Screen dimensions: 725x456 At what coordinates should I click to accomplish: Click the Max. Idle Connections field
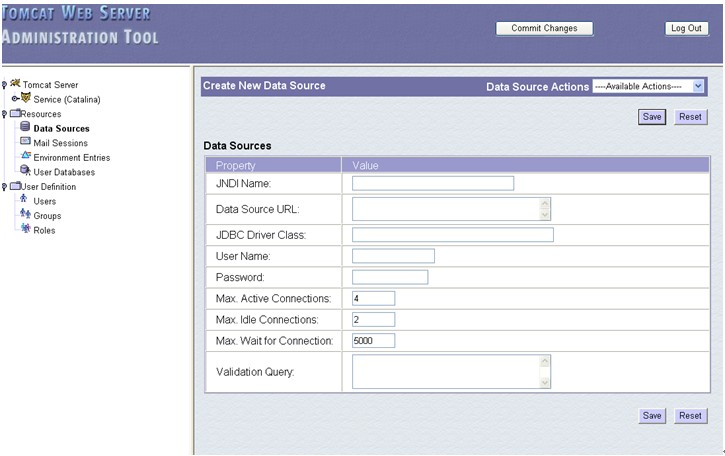[373, 320]
